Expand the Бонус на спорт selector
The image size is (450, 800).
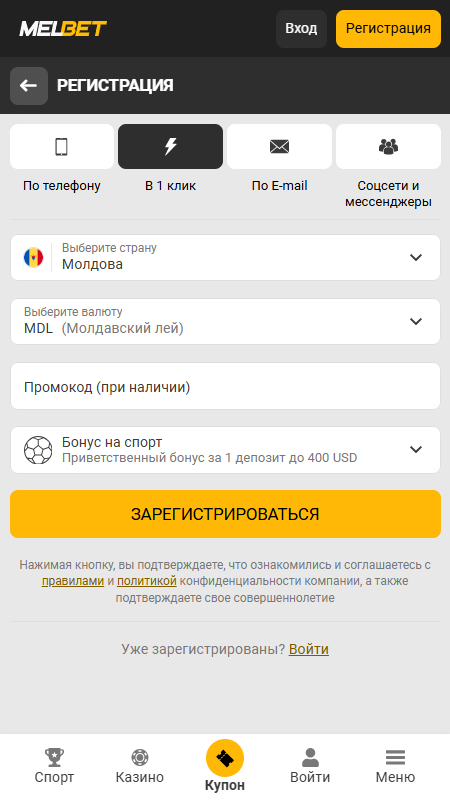click(x=225, y=449)
